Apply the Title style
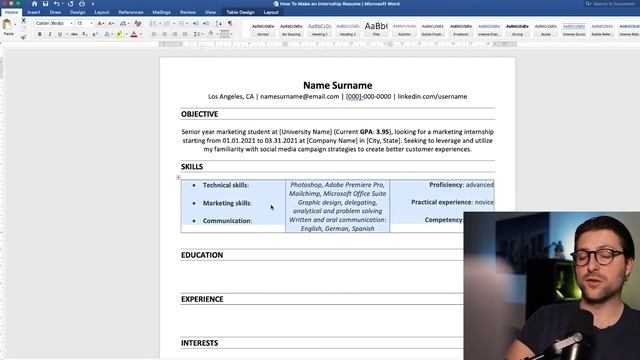The image size is (640, 360). tap(376, 29)
